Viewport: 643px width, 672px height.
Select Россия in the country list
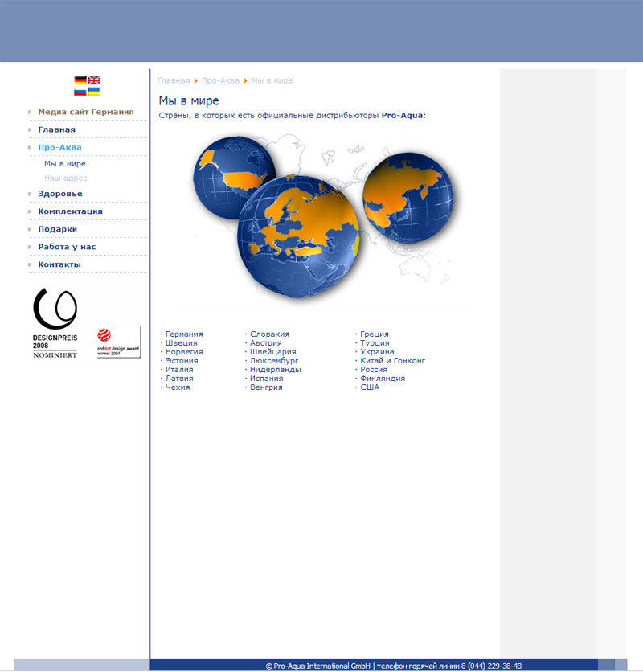point(374,370)
